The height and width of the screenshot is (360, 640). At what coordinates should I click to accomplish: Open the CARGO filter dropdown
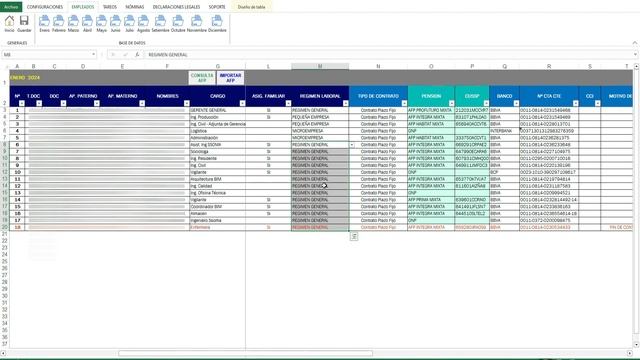[x=242, y=103]
